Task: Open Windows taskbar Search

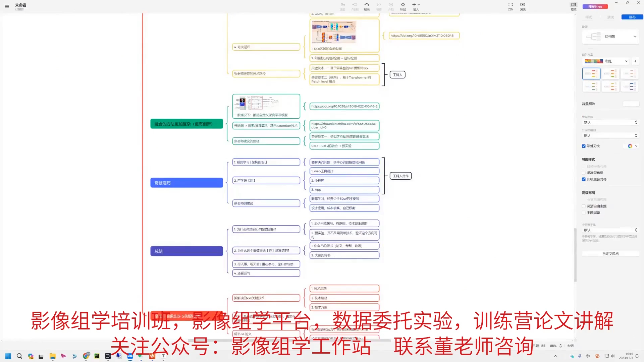Action: [x=19, y=356]
